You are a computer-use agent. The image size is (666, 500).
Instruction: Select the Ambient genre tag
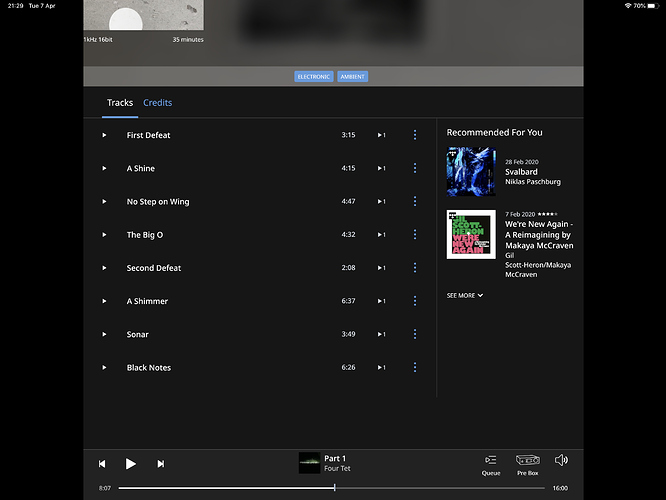point(353,76)
